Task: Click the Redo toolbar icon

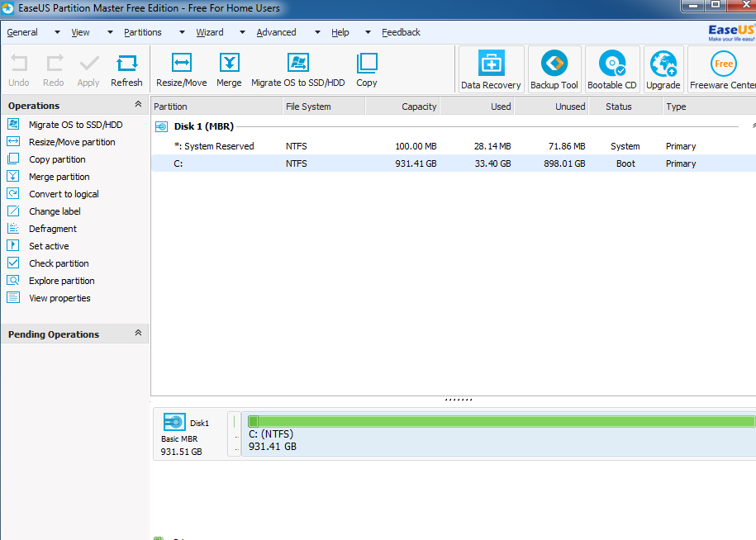Action: [x=54, y=70]
